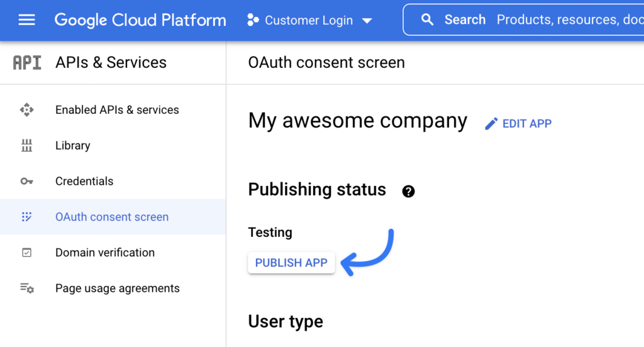Click the Credentials key icon
The height and width of the screenshot is (347, 644).
26,181
